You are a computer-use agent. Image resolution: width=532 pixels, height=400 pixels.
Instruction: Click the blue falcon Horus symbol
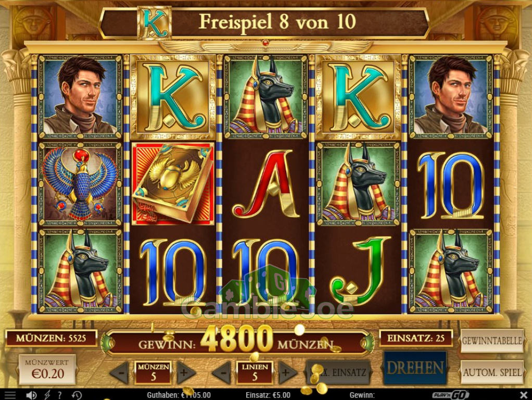80,184
